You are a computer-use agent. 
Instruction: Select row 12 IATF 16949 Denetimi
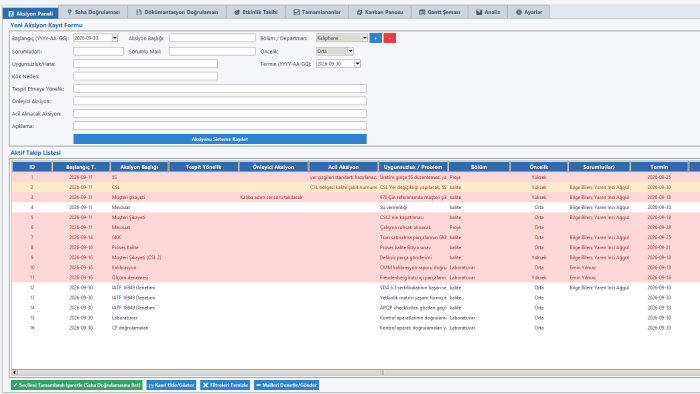pos(356,288)
